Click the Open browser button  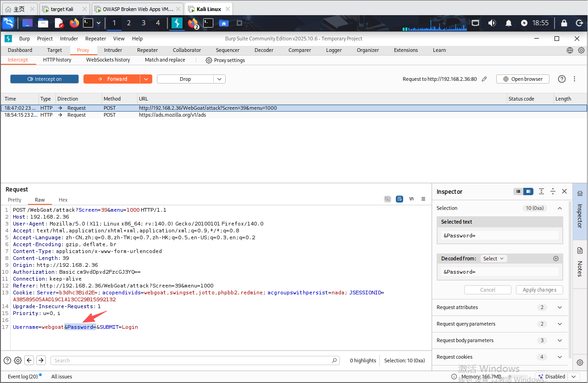(x=522, y=79)
